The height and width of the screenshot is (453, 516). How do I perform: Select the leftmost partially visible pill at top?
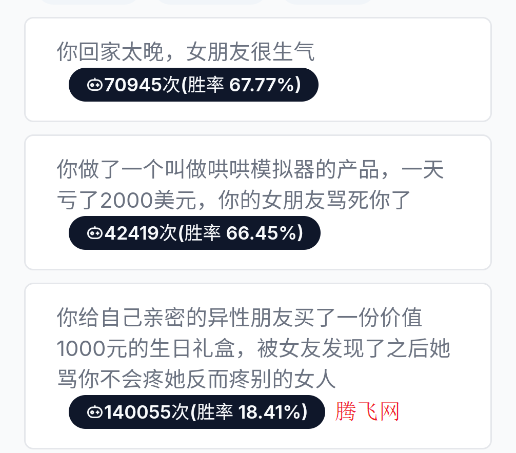(88, 2)
